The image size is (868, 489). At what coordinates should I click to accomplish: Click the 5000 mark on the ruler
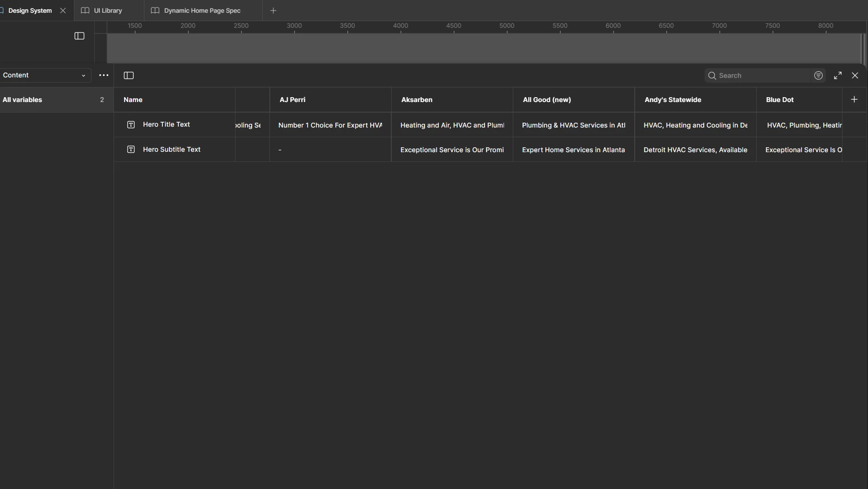[507, 26]
